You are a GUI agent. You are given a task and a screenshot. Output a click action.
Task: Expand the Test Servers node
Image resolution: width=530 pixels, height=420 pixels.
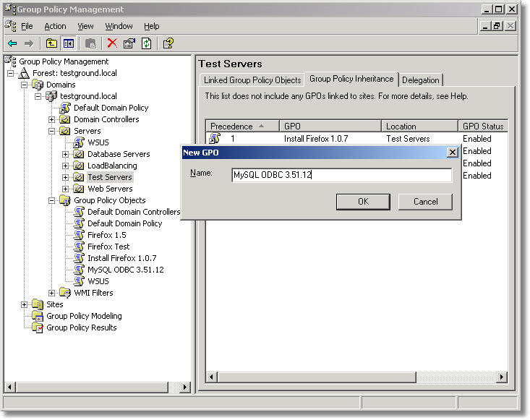click(66, 177)
